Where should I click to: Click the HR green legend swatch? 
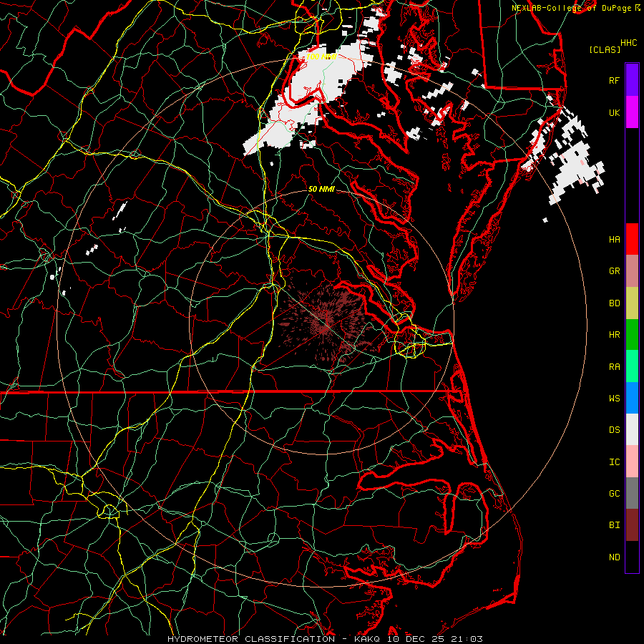(x=632, y=335)
